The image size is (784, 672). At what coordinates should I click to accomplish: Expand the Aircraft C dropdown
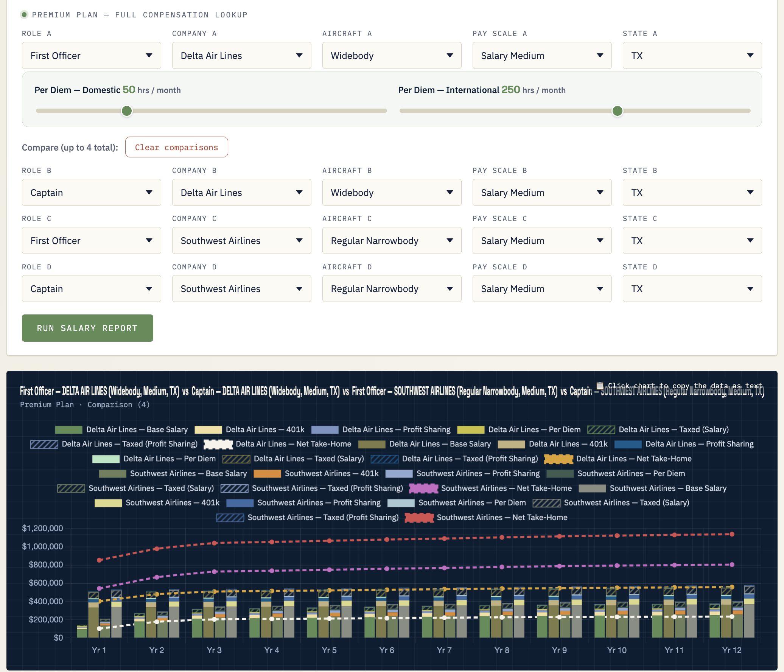coord(392,241)
